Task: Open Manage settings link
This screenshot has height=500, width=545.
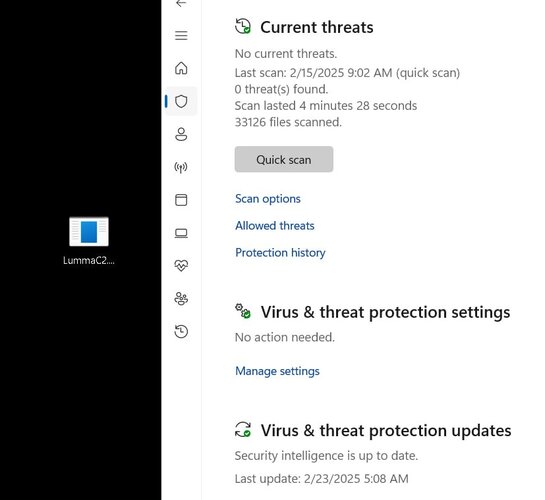Action: tap(277, 371)
